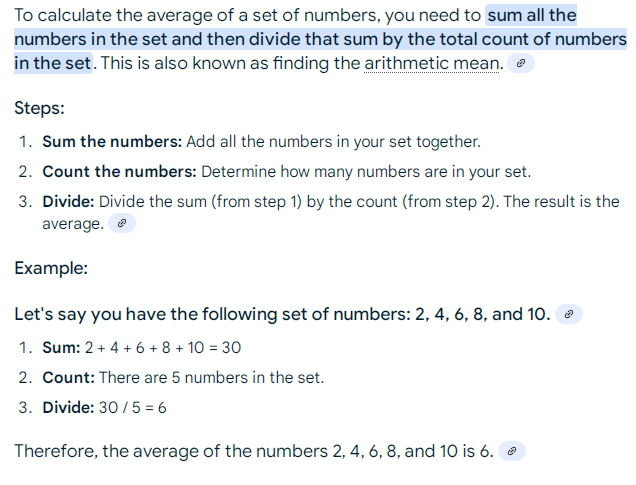Click the bold 'Sum:' label in the example

(62, 348)
